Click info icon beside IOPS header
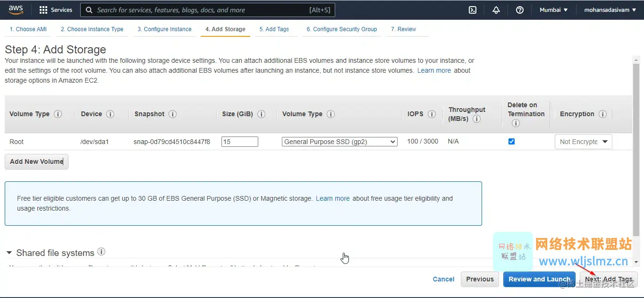The width and height of the screenshot is (644, 298). pyautogui.click(x=432, y=114)
